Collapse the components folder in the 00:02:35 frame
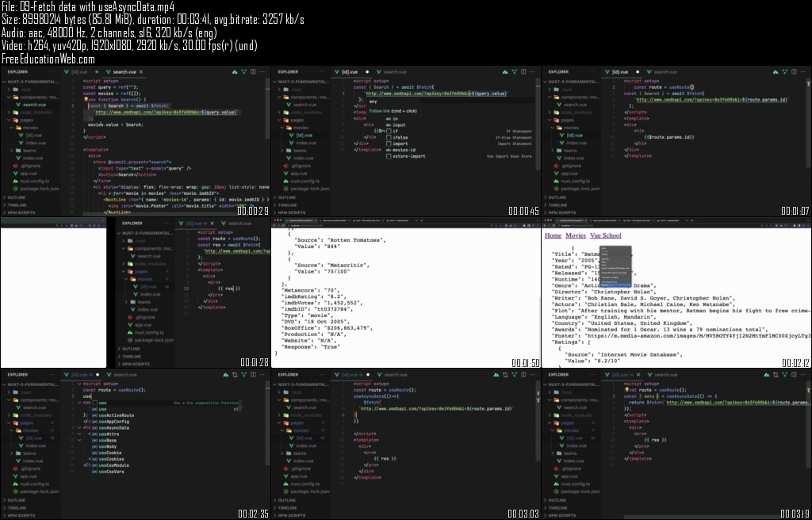812x520 pixels. tap(33, 400)
